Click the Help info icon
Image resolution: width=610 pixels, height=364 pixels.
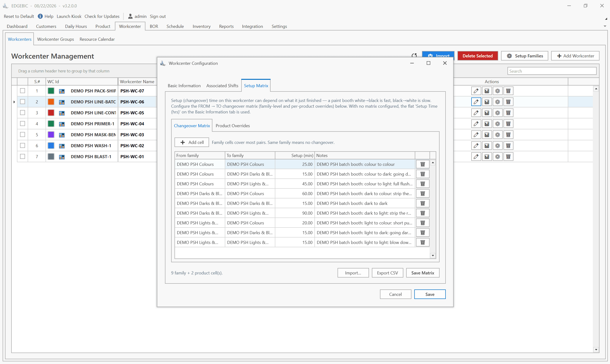click(x=40, y=16)
